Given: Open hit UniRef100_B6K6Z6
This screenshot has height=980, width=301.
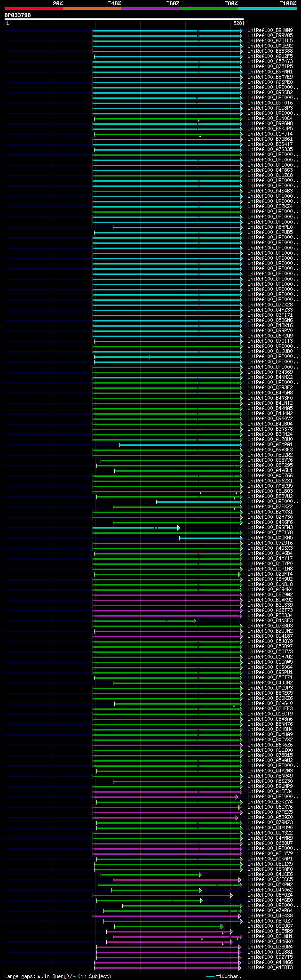Looking at the screenshot, I should click(270, 745).
